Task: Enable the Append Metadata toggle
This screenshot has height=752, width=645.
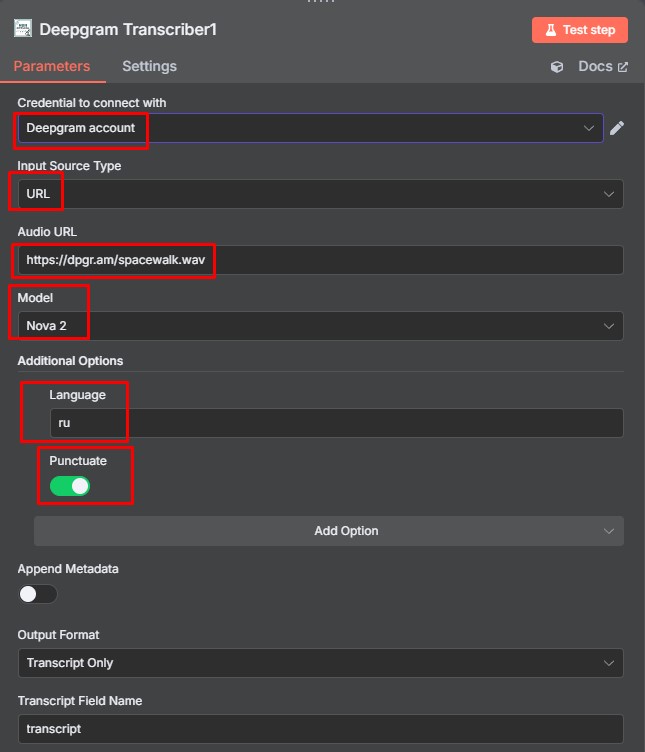Action: pos(37,594)
